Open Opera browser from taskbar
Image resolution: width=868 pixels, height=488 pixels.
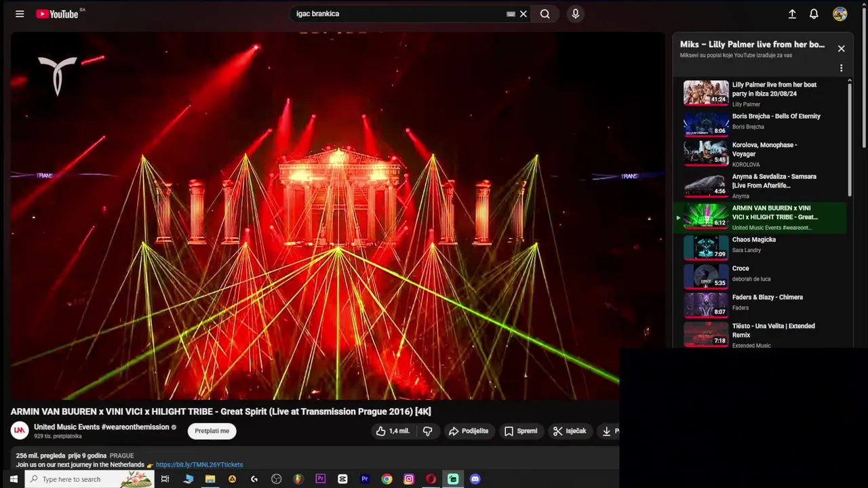[x=431, y=479]
